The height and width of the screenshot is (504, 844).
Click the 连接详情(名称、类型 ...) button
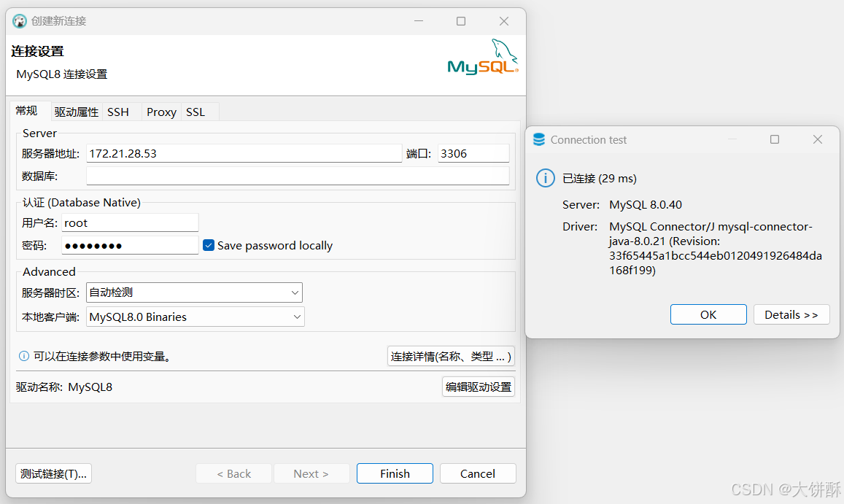click(x=451, y=357)
